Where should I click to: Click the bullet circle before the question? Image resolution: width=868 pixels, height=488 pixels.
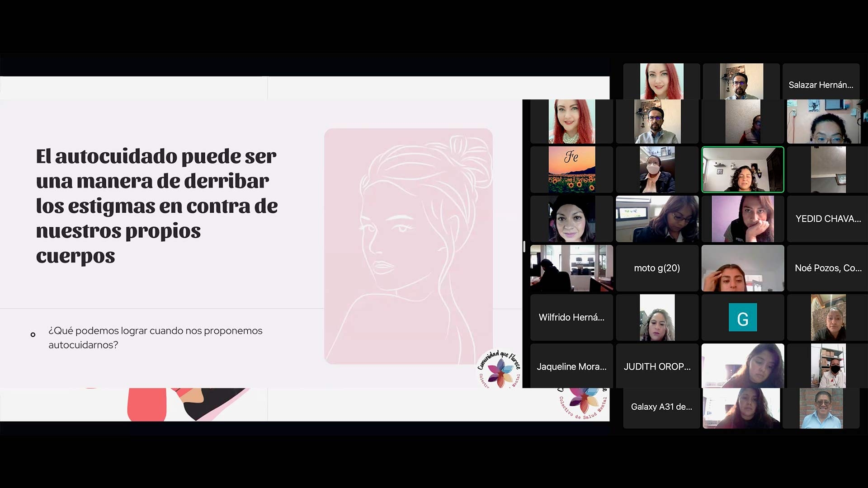(33, 335)
